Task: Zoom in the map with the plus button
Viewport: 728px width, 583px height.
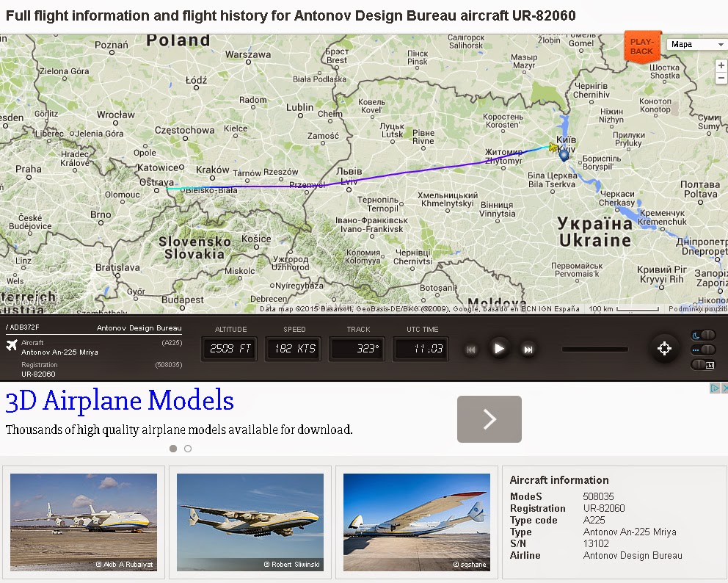Action: (x=721, y=65)
